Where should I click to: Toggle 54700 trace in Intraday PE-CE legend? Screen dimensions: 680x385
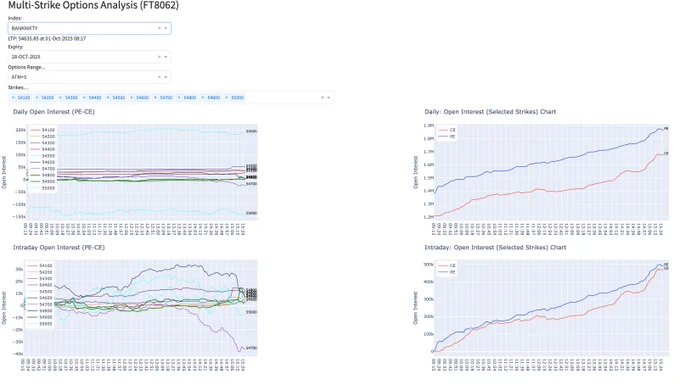39,304
